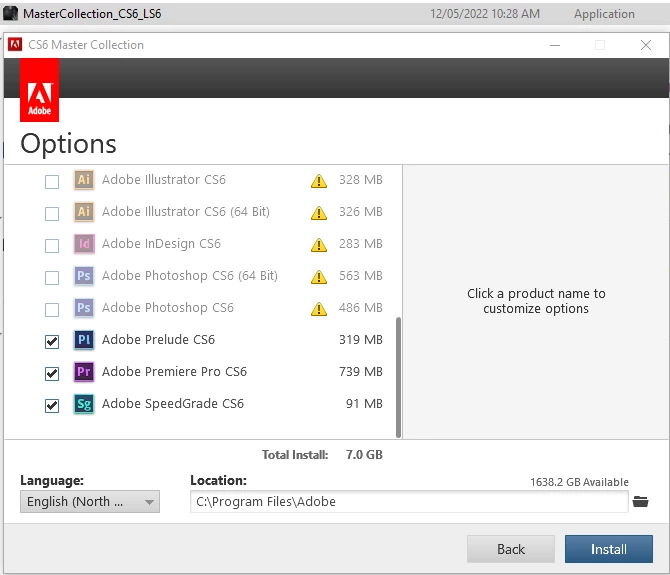This screenshot has width=670, height=575.
Task: Click the MasterCollection_CS6_LS6 file icon in Explorer
Action: click(x=10, y=14)
